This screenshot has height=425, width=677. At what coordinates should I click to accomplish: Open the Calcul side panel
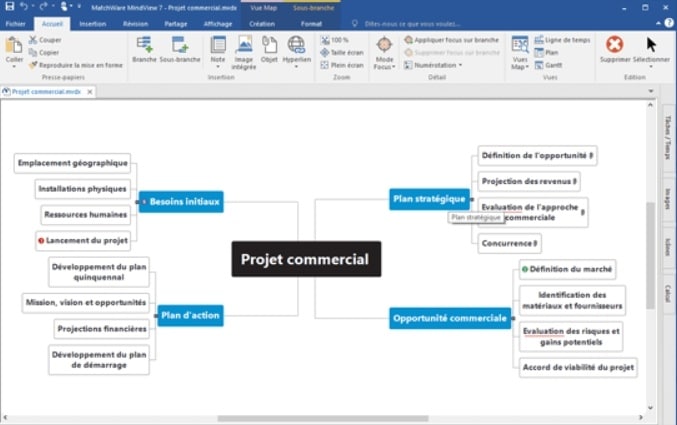[x=668, y=293]
